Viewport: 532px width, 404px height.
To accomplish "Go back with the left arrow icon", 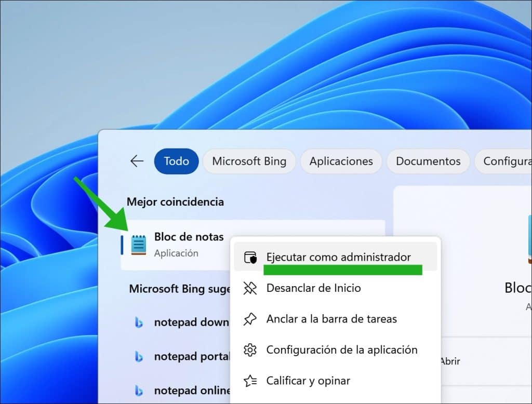I will [137, 161].
